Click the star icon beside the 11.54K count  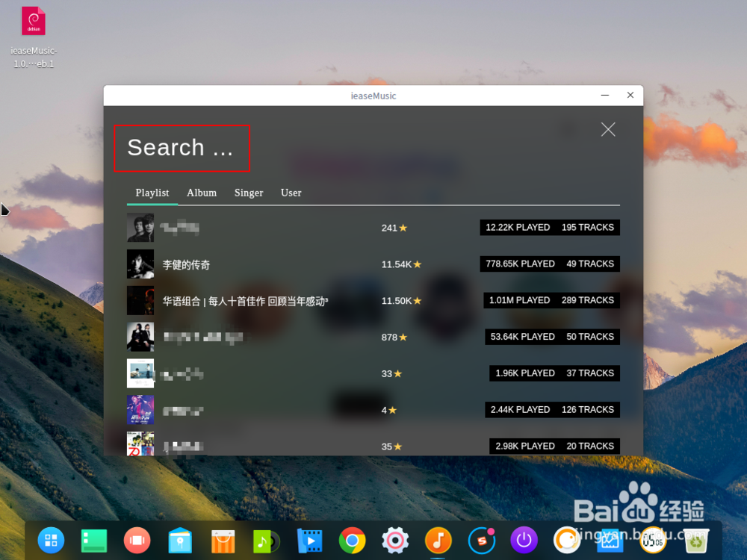[416, 264]
